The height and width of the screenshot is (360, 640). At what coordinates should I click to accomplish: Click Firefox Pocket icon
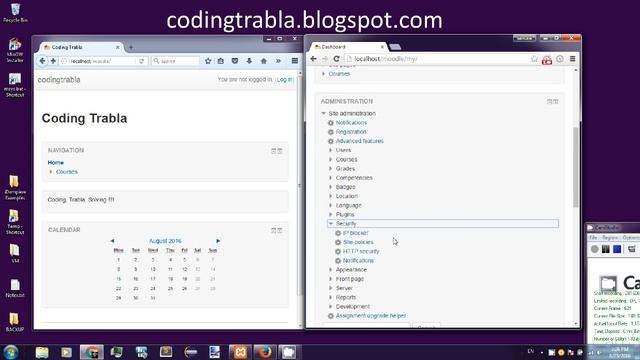tap(235, 61)
